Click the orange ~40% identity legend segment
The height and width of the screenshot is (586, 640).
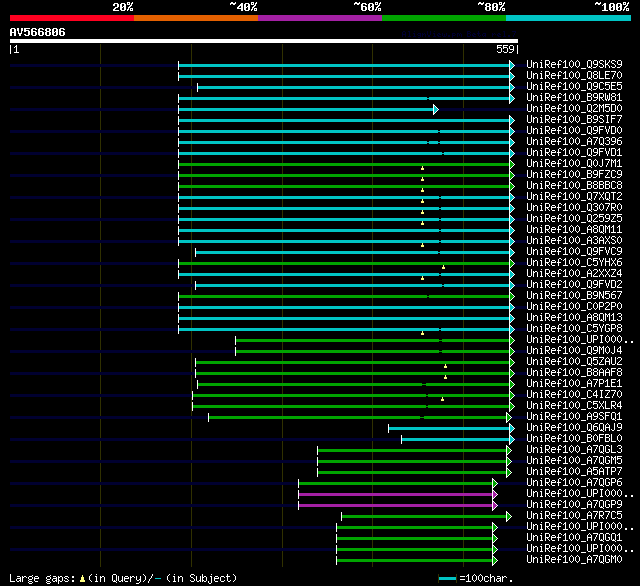click(x=196, y=18)
